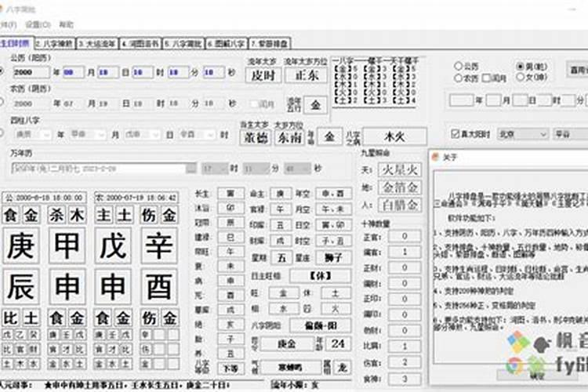This screenshot has height=392, width=588.
Task: Switch to tab 7 紫薇排盘
Action: tap(270, 44)
